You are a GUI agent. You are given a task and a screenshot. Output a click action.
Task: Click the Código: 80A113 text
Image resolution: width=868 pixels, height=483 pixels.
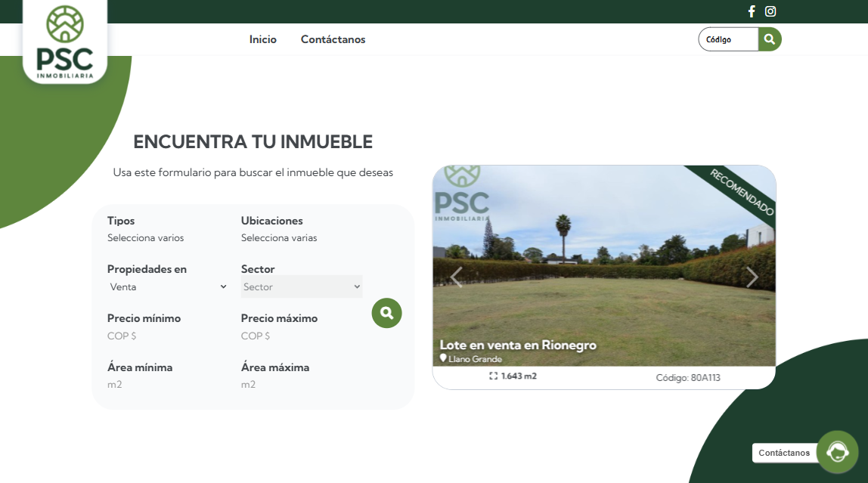point(687,378)
